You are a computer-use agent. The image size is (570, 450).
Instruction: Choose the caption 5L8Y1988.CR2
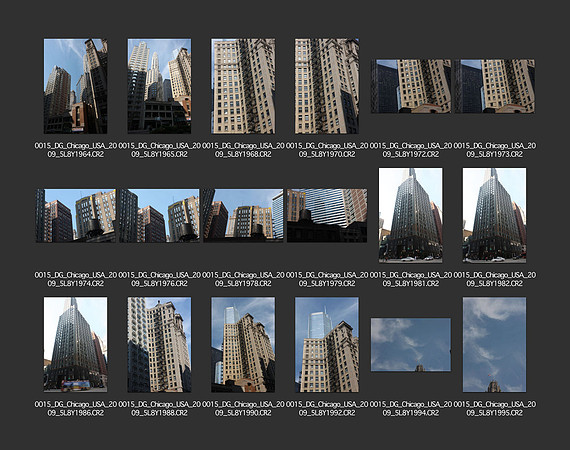pyautogui.click(x=159, y=408)
